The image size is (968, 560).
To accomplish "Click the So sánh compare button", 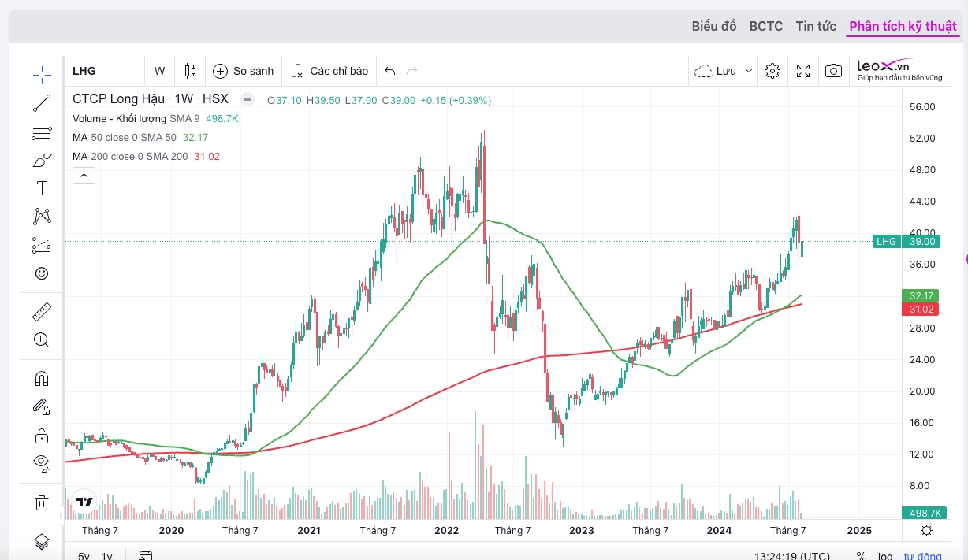I will (x=244, y=71).
